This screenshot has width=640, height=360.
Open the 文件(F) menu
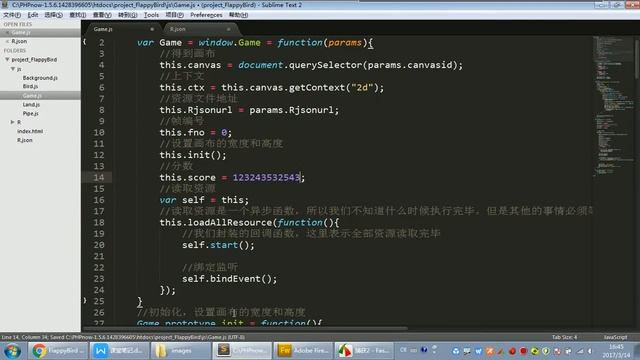click(12, 15)
